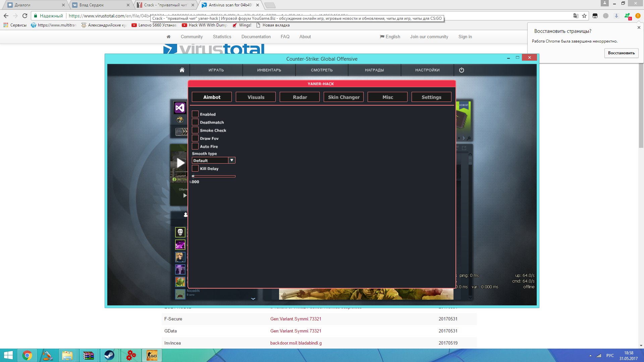Click the VirusTotal home icon in navbar
This screenshot has height=362, width=644.
(x=168, y=37)
